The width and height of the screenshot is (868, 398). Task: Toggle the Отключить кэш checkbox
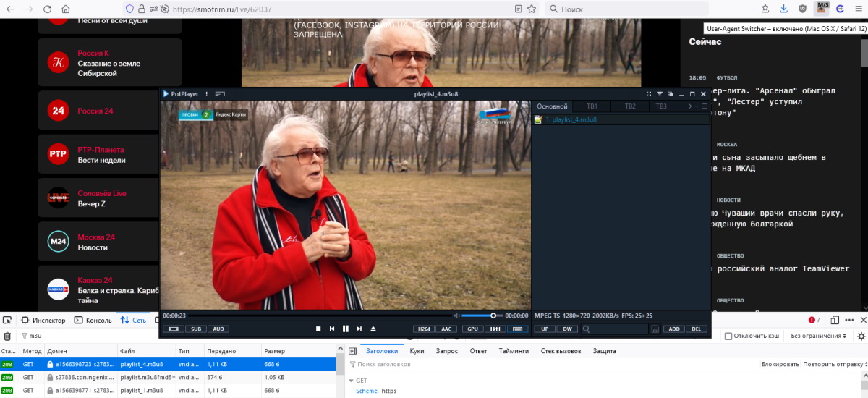728,336
